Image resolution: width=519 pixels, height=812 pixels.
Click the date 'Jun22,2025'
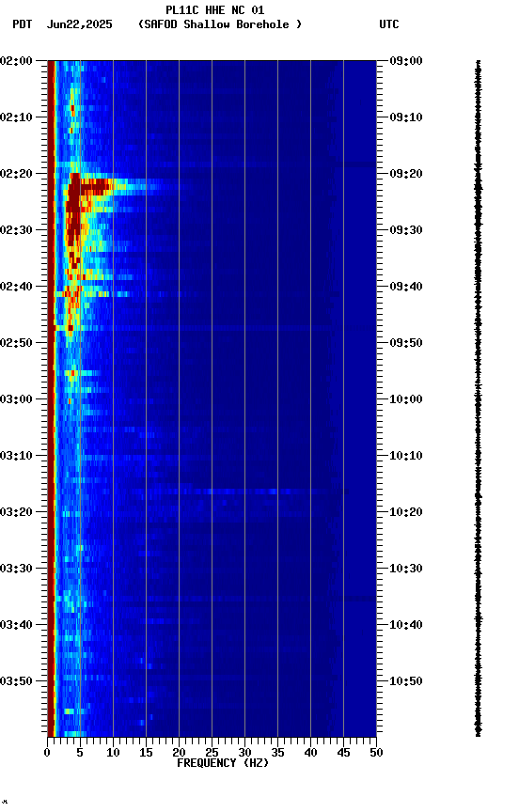point(79,24)
